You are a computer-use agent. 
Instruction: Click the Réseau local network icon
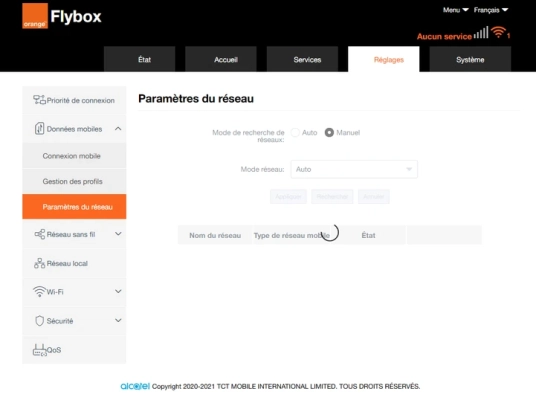click(x=39, y=263)
